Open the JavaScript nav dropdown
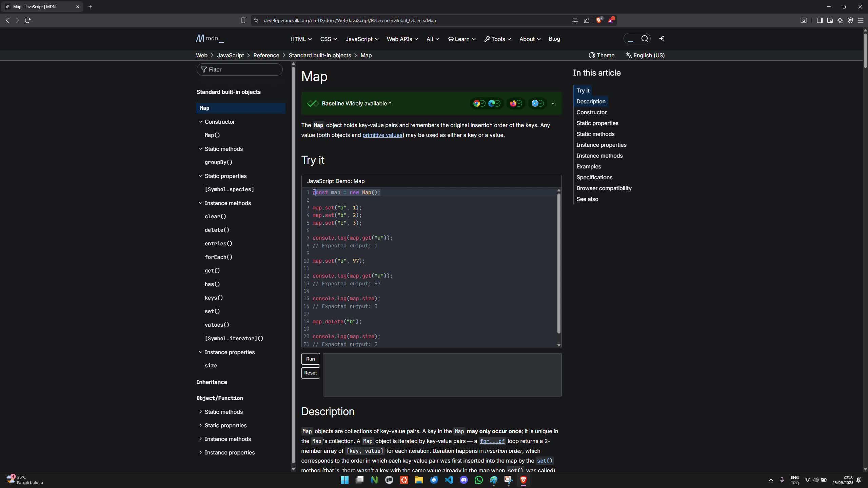Screen dimensions: 868x488 362,39
